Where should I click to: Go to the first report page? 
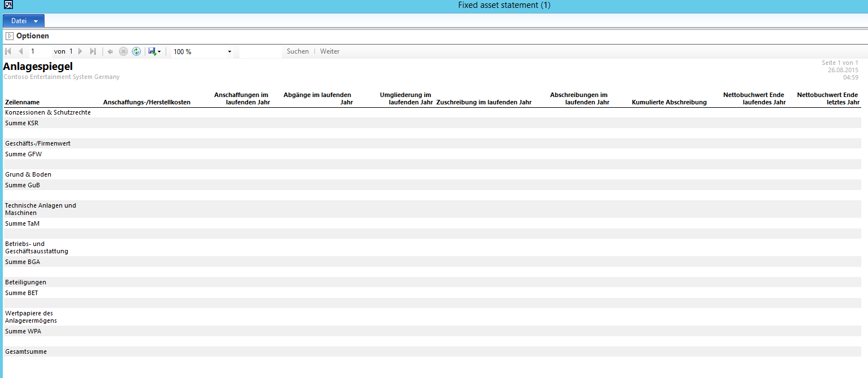click(8, 51)
